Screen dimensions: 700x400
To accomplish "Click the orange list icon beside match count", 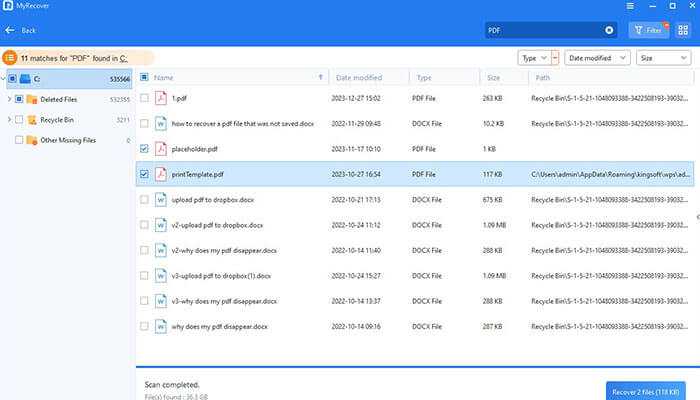I will [10, 59].
